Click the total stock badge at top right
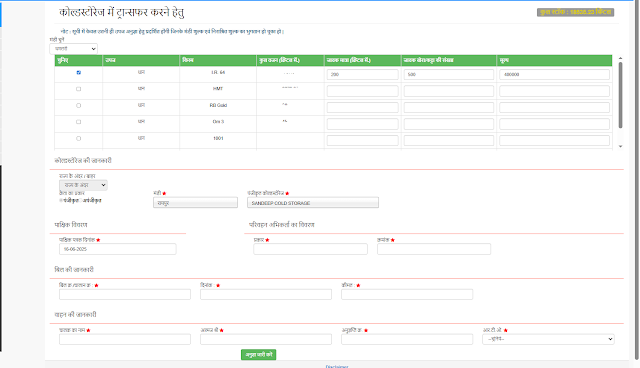640x368 pixels. point(575,12)
